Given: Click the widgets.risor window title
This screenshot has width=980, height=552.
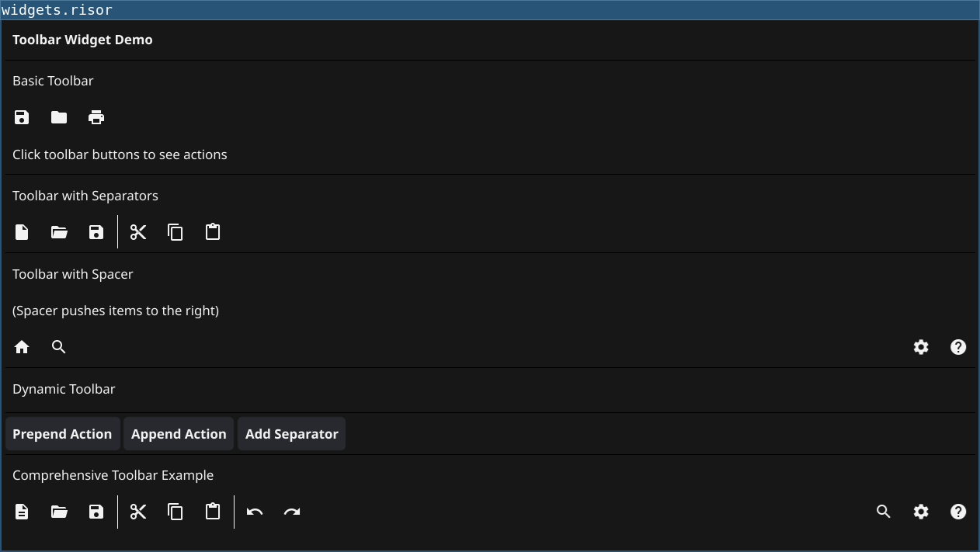Looking at the screenshot, I should point(57,10).
